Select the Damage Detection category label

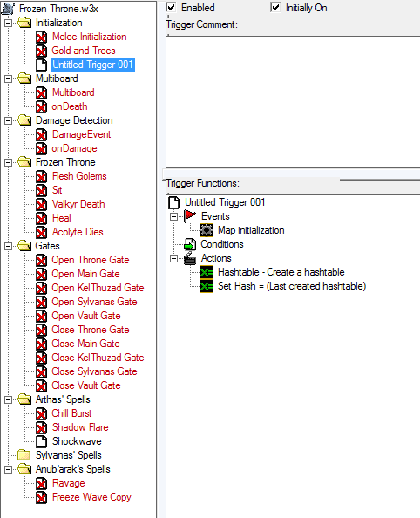(x=74, y=120)
